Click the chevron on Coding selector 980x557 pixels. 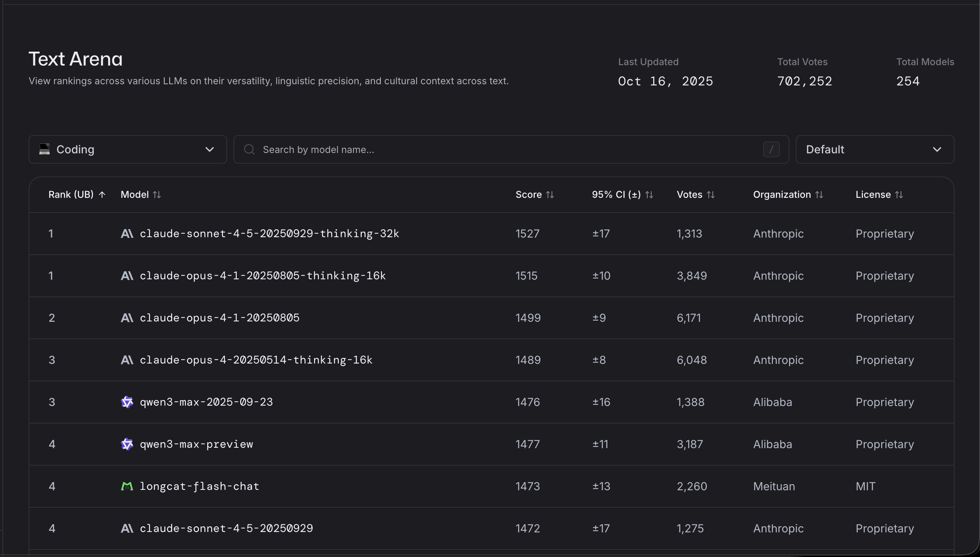(x=209, y=149)
